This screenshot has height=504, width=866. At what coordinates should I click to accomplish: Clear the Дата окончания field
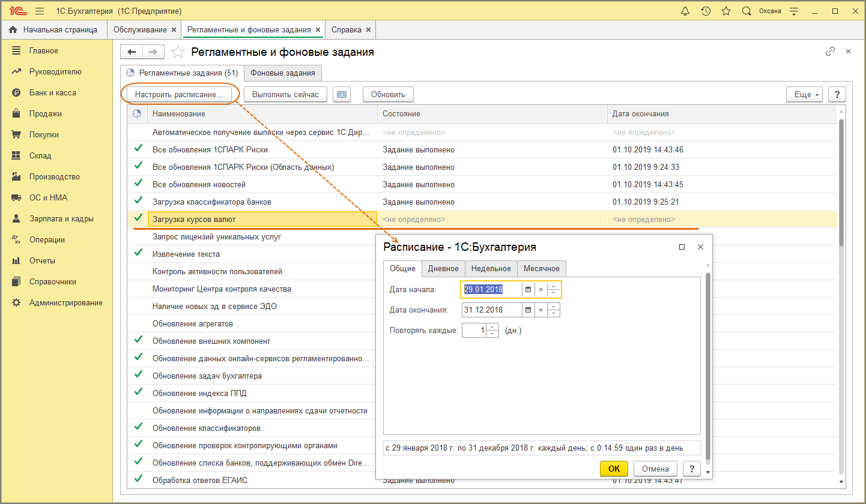coord(540,310)
